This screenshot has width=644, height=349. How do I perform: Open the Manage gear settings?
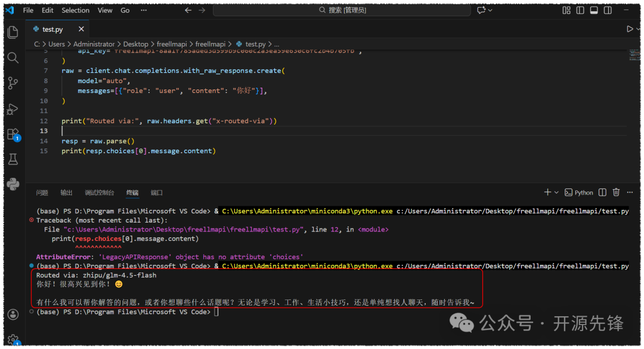coord(13,340)
